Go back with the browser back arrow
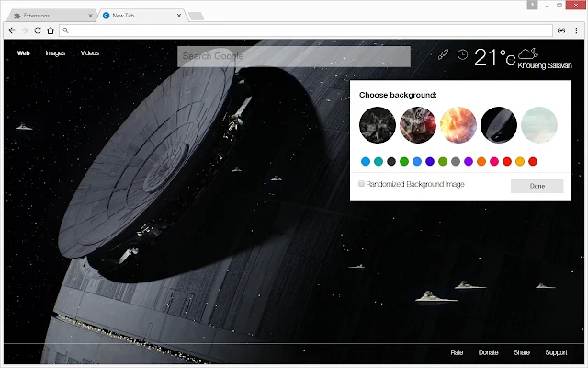The image size is (588, 368). (12, 30)
